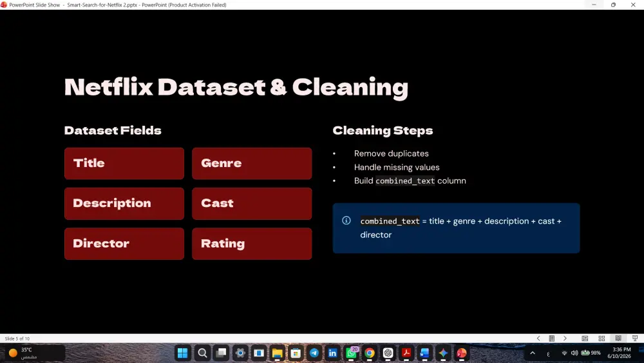The image size is (644, 363).
Task: Click the 'Cleaning Steps' heading
Action: [383, 130]
